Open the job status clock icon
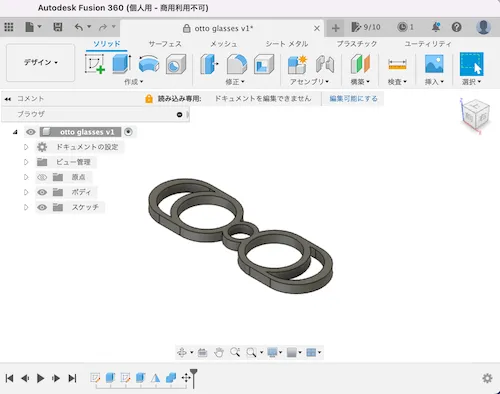The width and height of the screenshot is (500, 394). coord(402,27)
